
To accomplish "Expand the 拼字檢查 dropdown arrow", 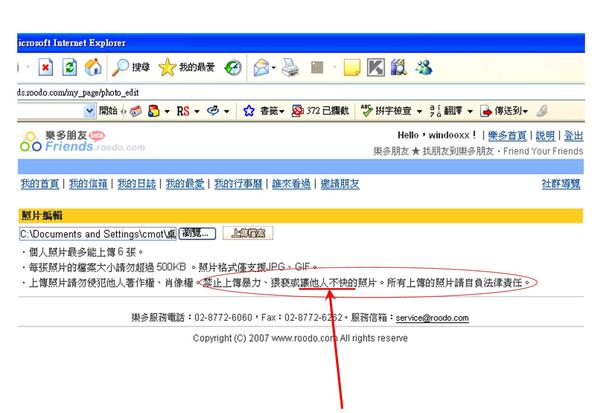I will [419, 111].
